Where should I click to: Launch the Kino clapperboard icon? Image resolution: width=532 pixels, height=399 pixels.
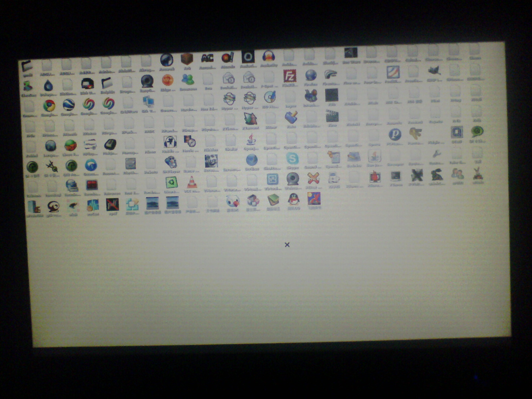[332, 116]
